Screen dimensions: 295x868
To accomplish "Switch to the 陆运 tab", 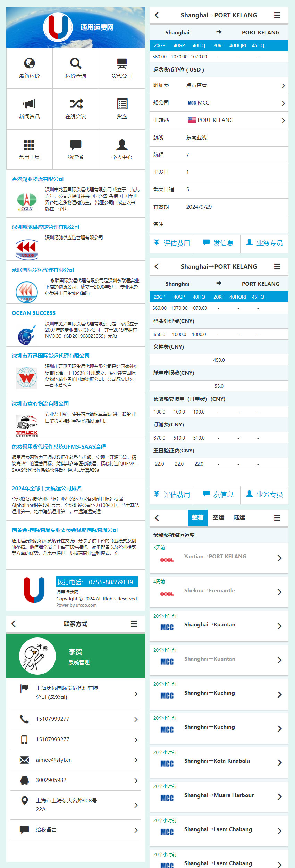I will pyautogui.click(x=239, y=518).
